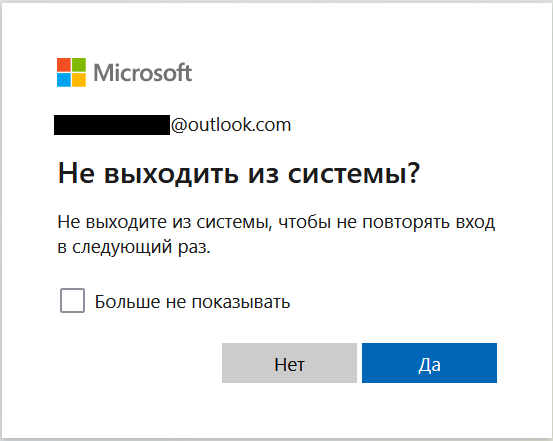Screen dimensions: 553x441
Task: Choose "Да" to stay signed in
Action: [x=429, y=363]
